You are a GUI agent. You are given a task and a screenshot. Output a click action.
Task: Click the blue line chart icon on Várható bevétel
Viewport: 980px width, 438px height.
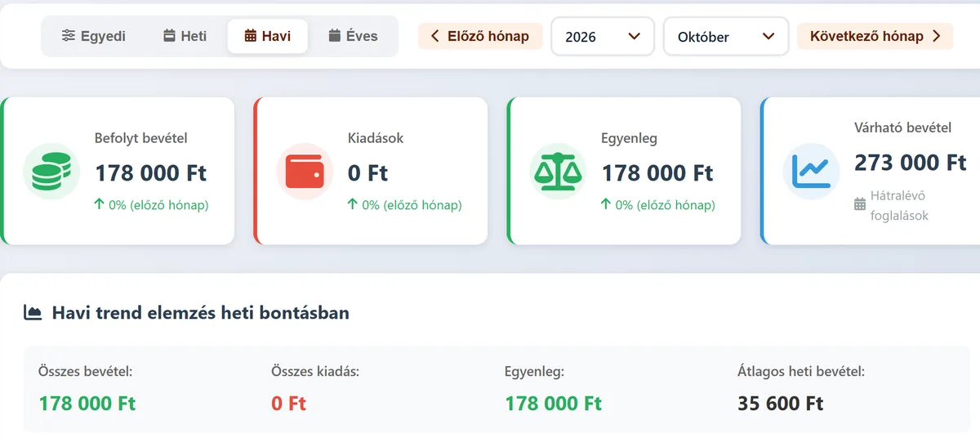coord(811,171)
